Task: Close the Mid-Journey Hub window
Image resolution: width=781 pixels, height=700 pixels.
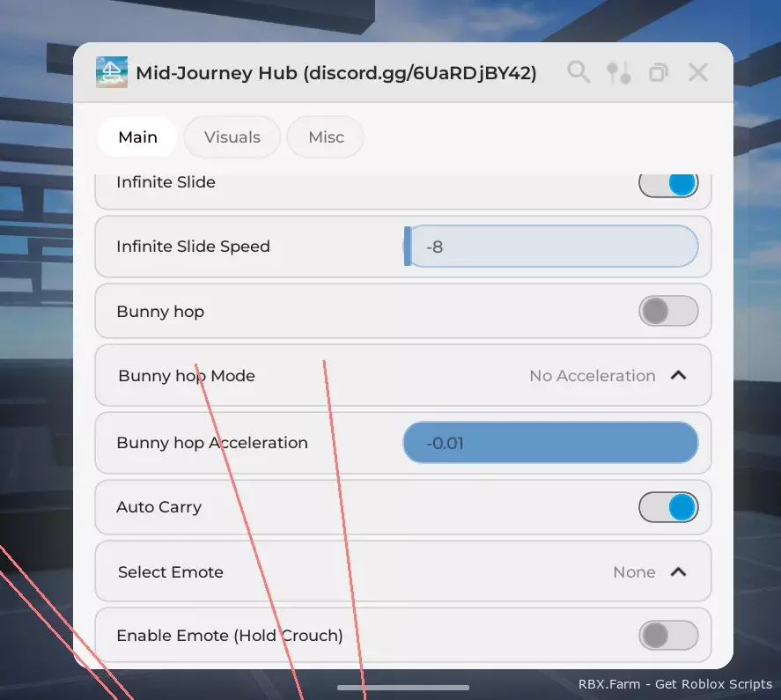Action: click(x=698, y=72)
